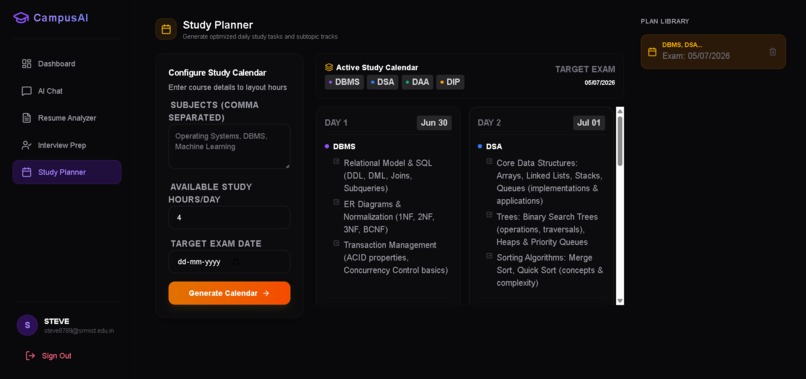Screen dimensions: 806x379
Task: Click the Interview Prep person icon
Action: 26,146
